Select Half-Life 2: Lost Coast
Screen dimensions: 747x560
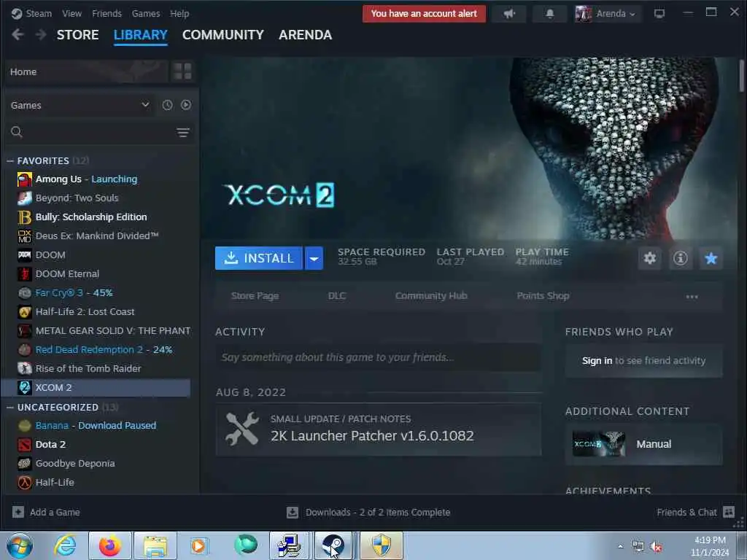96,312
